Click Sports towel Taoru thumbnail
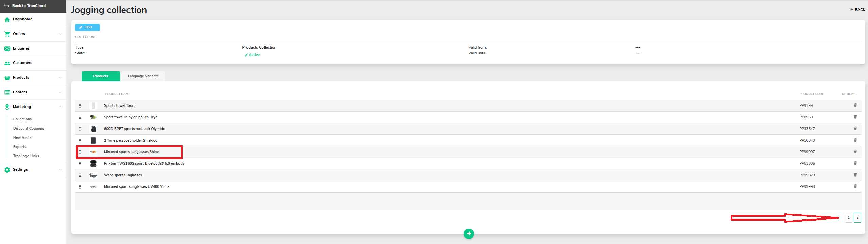 [93, 106]
